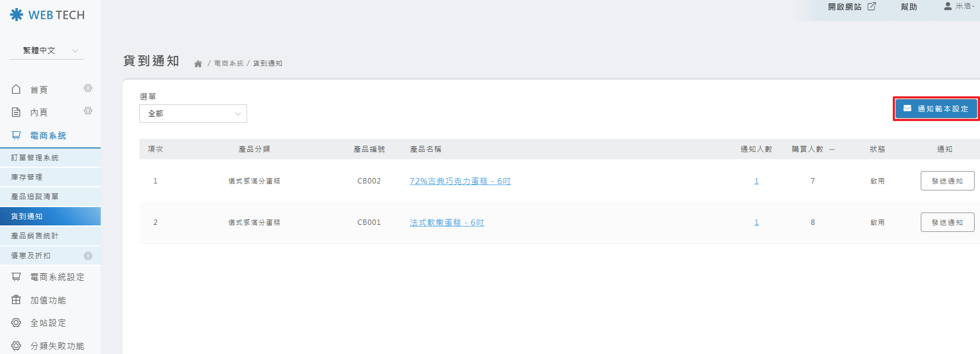Click the gear icon beside 內頁
980x354 pixels.
[88, 111]
